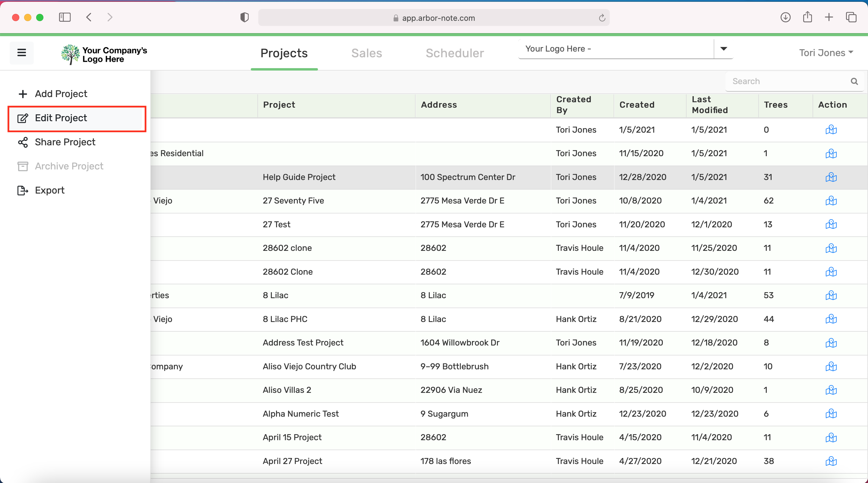This screenshot has height=483, width=868.
Task: Click address 22906 Via Nuez
Action: click(x=451, y=390)
